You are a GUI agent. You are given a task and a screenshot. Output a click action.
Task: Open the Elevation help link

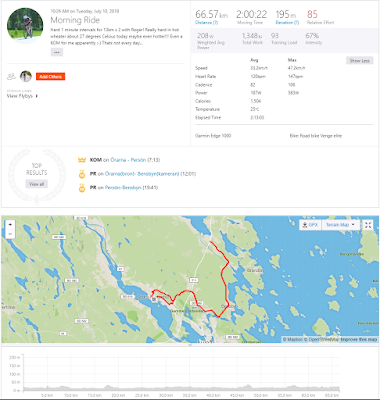click(287, 23)
